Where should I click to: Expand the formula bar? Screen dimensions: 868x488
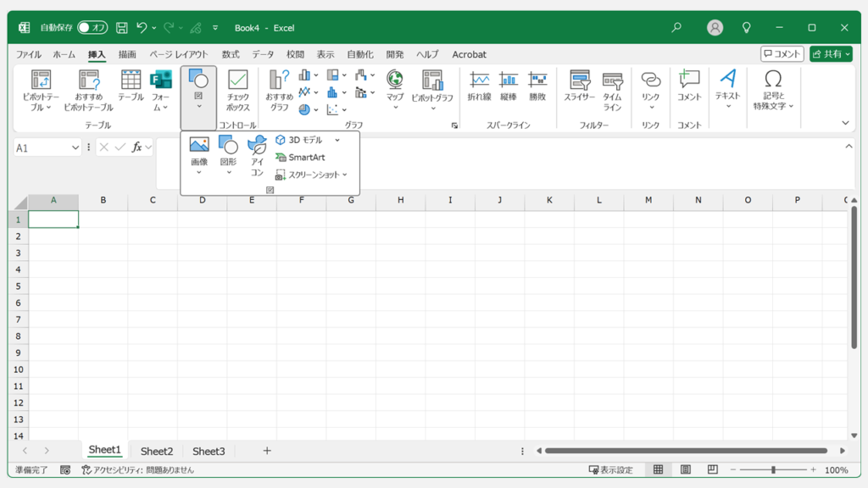[x=849, y=147]
